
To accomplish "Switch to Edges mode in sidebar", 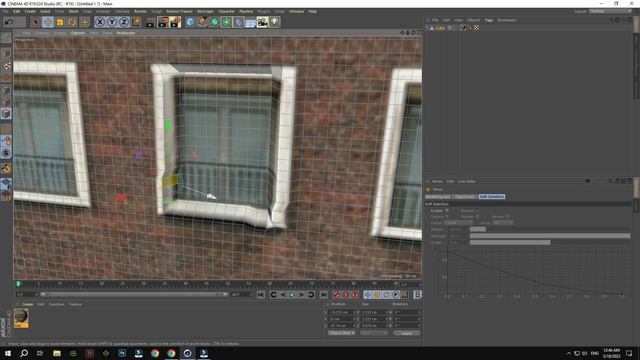I will coord(6,102).
